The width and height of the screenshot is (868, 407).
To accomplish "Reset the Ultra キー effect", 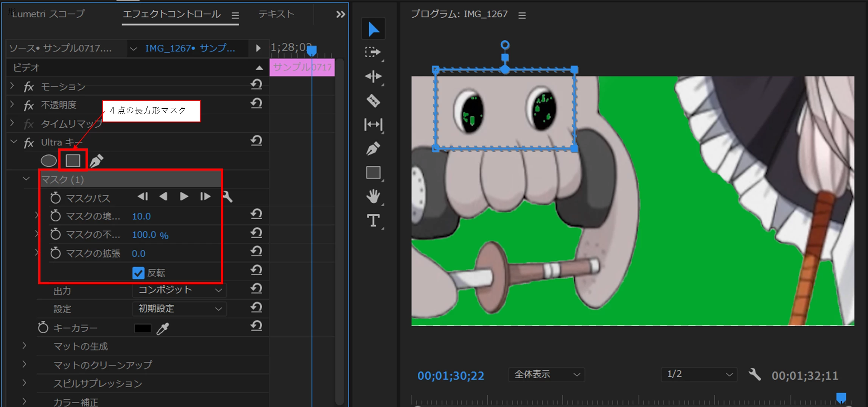I will coord(256,141).
